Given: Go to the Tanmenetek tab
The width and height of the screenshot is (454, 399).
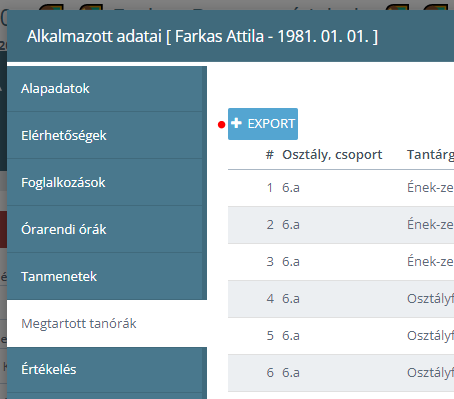Looking at the screenshot, I should [x=107, y=276].
